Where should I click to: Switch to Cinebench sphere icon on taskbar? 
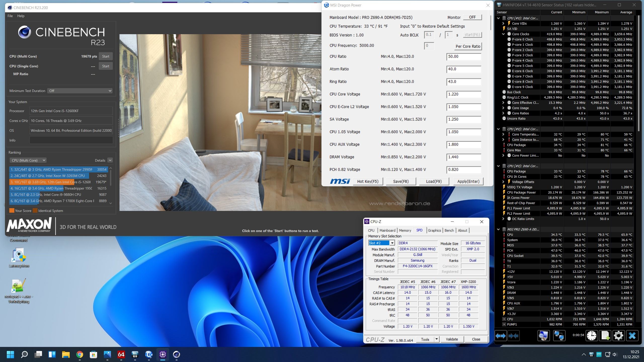point(176,354)
